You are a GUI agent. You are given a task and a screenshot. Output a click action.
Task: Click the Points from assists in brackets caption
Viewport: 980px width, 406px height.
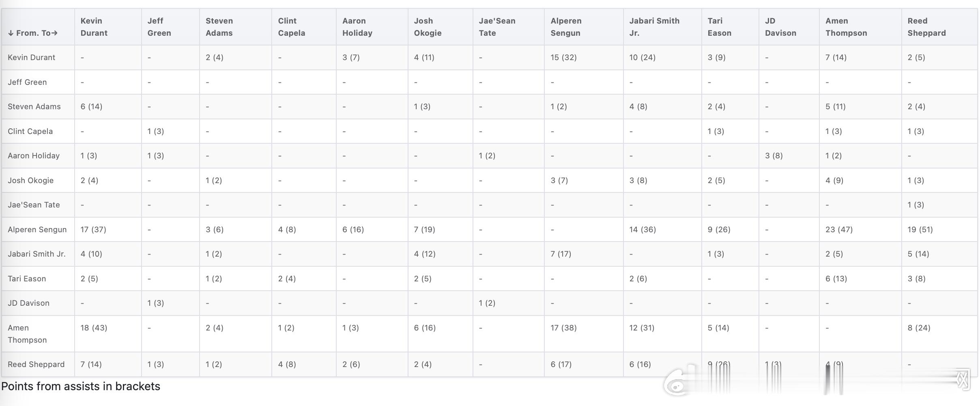tap(81, 386)
